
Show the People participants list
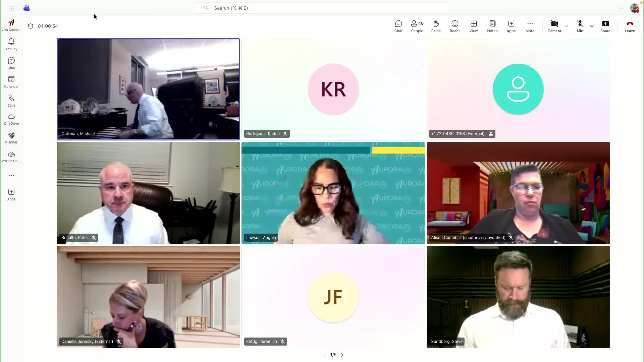click(x=417, y=26)
